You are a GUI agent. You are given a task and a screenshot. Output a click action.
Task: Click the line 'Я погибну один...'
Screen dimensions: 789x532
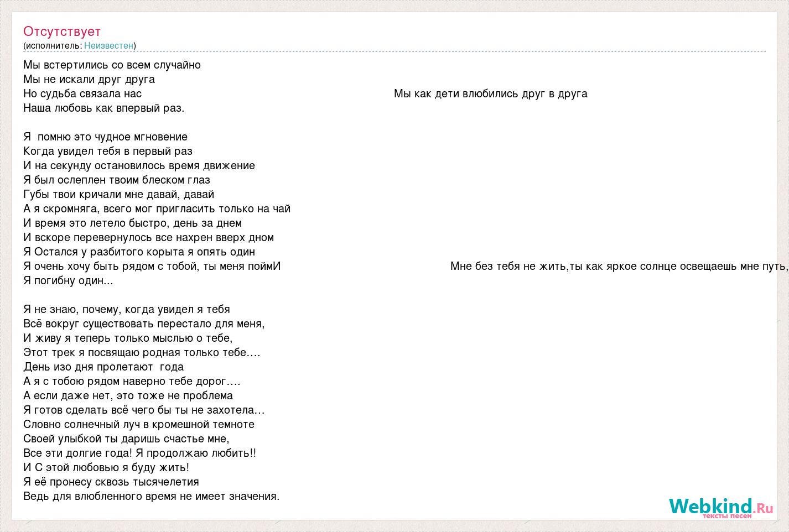coord(68,281)
